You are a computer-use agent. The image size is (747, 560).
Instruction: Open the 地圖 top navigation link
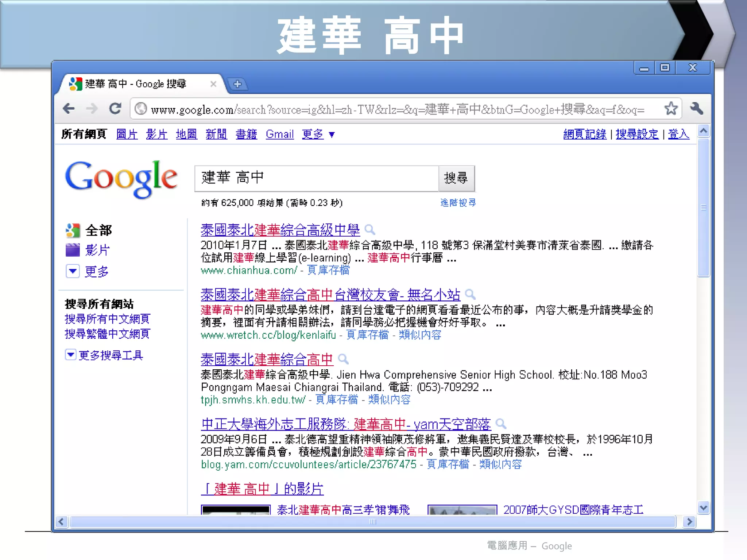(x=186, y=134)
